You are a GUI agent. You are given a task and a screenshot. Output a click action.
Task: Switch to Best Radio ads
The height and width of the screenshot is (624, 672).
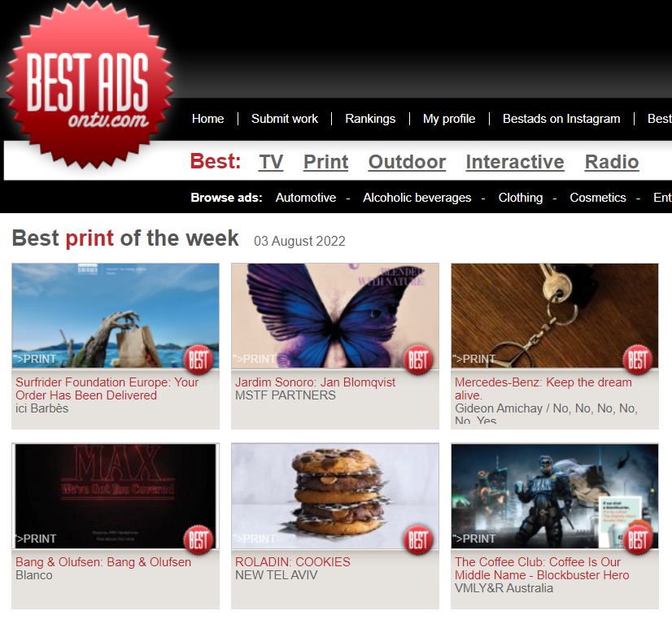612,162
